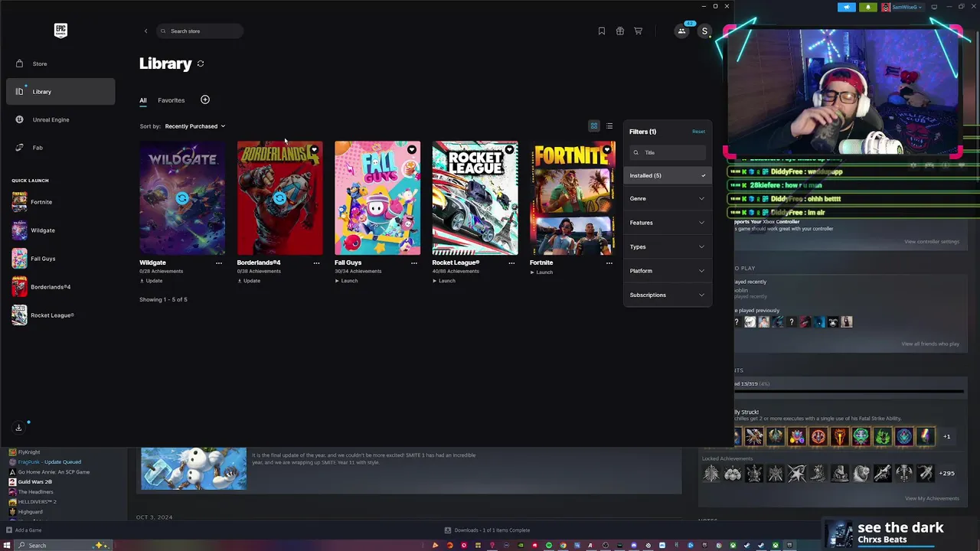The image size is (980, 551).
Task: Switch to list view
Action: pyautogui.click(x=609, y=126)
